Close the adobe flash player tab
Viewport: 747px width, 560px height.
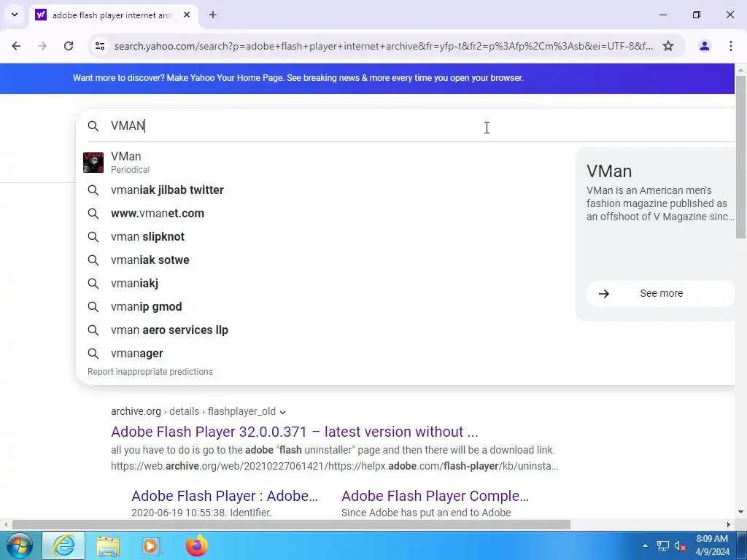tap(187, 15)
